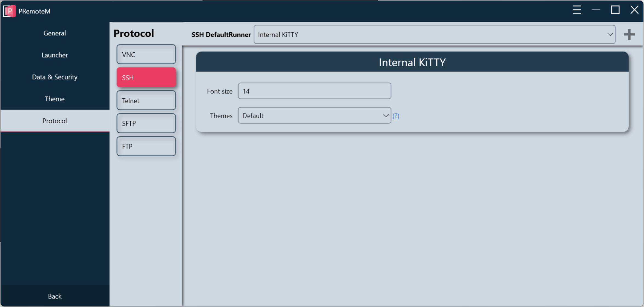The height and width of the screenshot is (307, 644).
Task: Select the SSH protocol button
Action: pyautogui.click(x=146, y=78)
